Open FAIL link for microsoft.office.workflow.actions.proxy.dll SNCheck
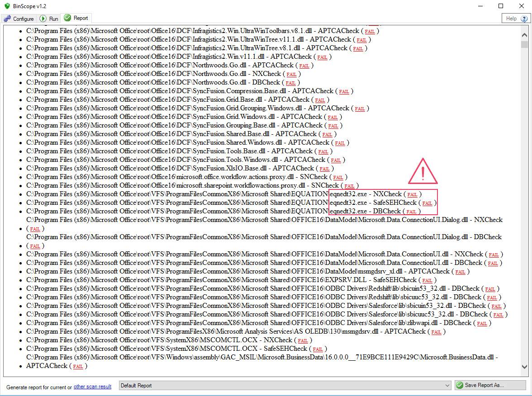The image size is (532, 396). pyautogui.click(x=338, y=177)
